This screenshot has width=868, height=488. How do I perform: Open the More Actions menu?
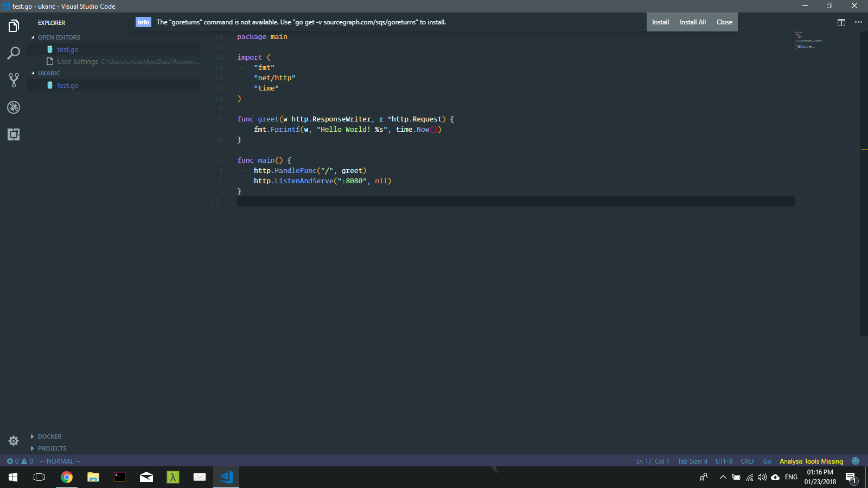pyautogui.click(x=858, y=22)
